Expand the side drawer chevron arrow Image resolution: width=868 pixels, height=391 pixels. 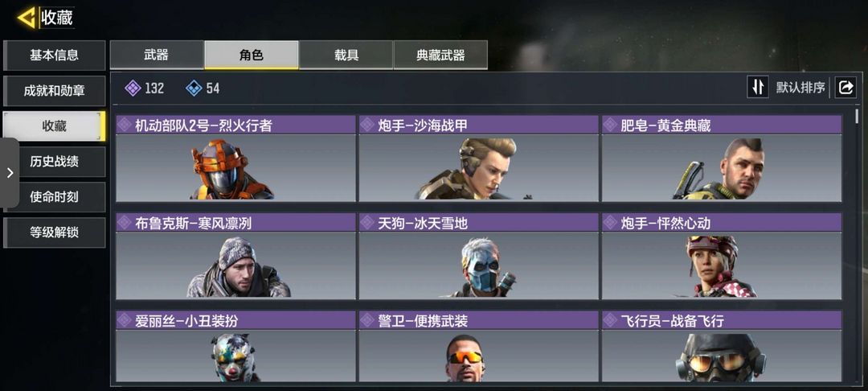[x=10, y=173]
